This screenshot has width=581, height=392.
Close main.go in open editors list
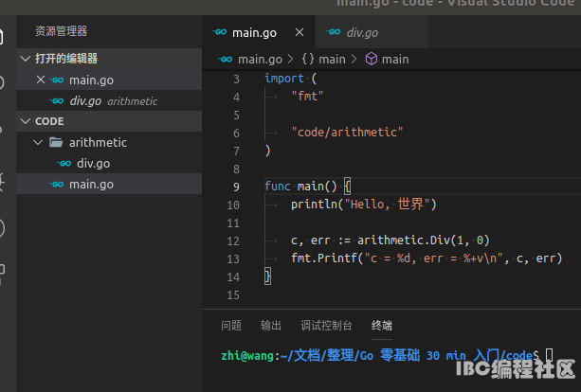point(41,80)
